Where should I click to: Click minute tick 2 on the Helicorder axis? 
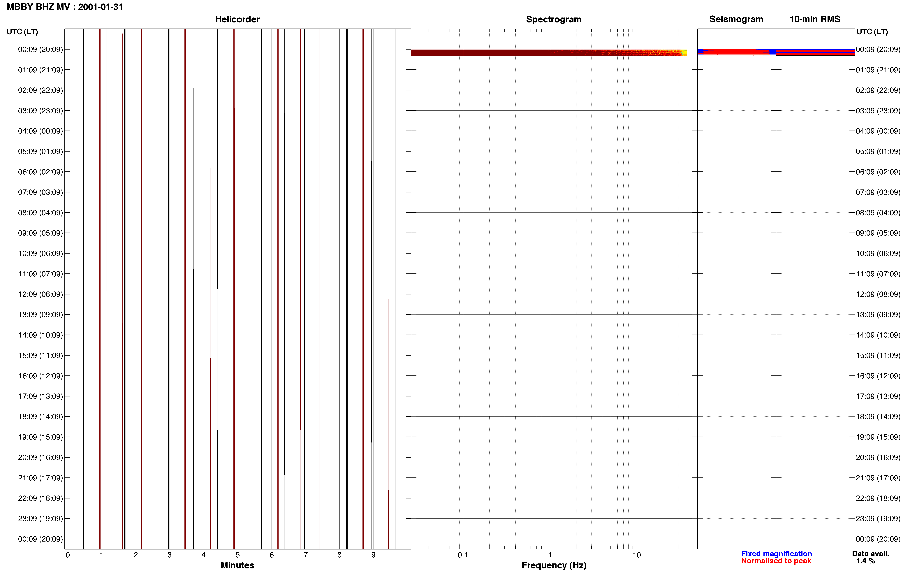point(136,555)
